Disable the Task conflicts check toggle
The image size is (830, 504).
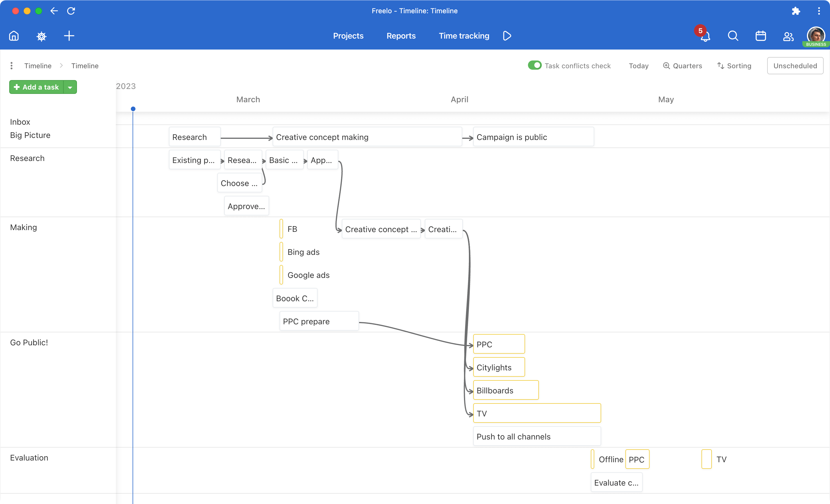pos(535,65)
